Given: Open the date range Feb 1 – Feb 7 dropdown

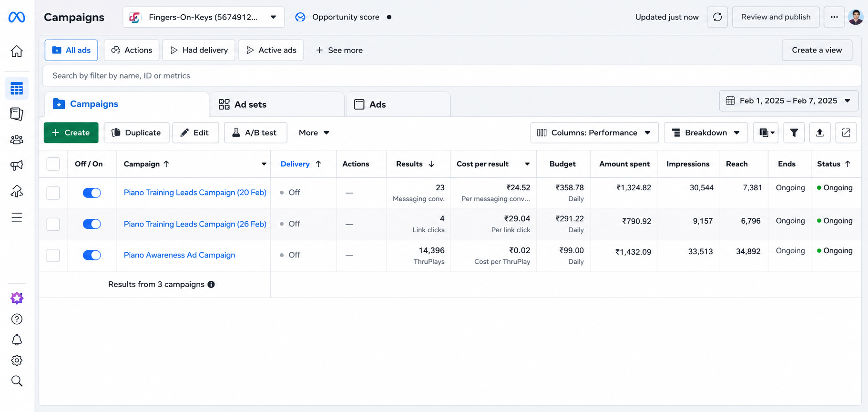Looking at the screenshot, I should 788,101.
